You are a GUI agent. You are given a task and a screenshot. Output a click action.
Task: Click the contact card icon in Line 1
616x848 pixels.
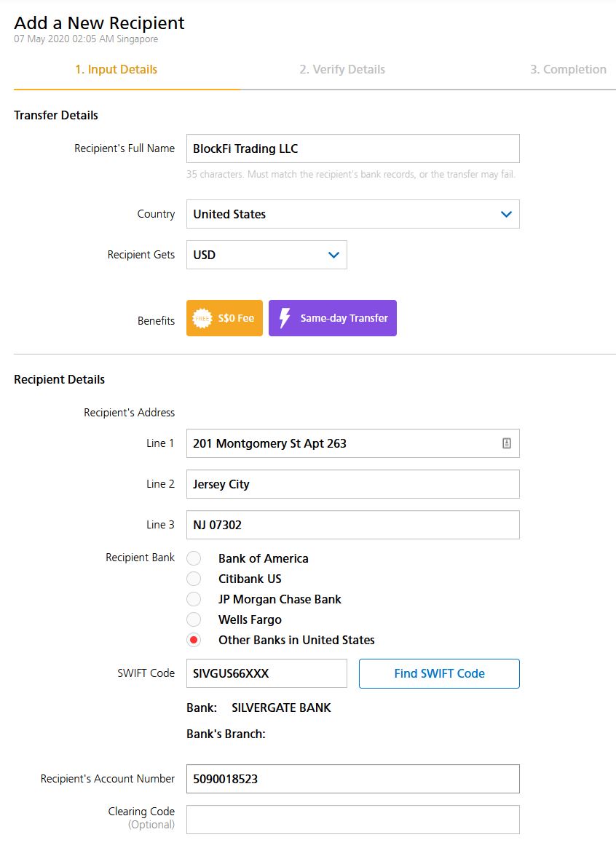tap(507, 443)
